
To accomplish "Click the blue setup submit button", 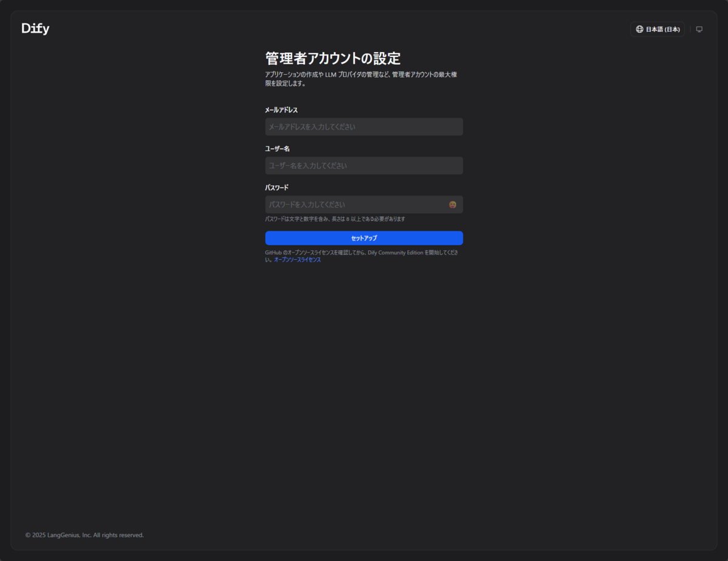I will [x=363, y=238].
